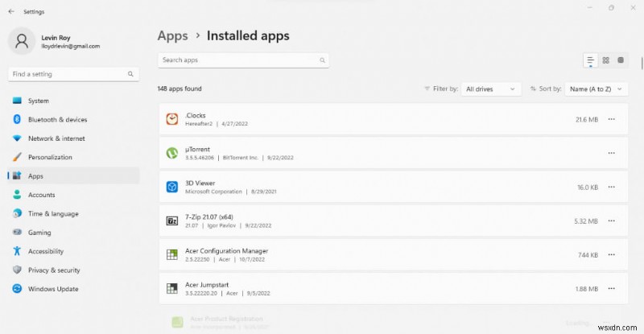
Task: Click the 148 apps found text
Action: coord(180,89)
